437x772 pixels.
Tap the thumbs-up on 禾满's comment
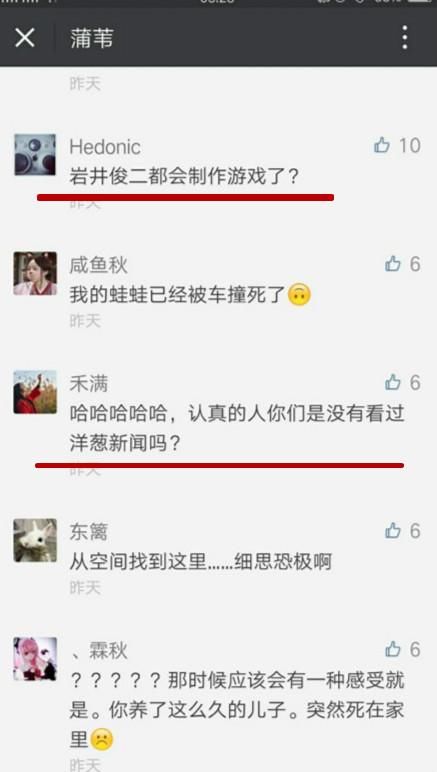click(393, 382)
